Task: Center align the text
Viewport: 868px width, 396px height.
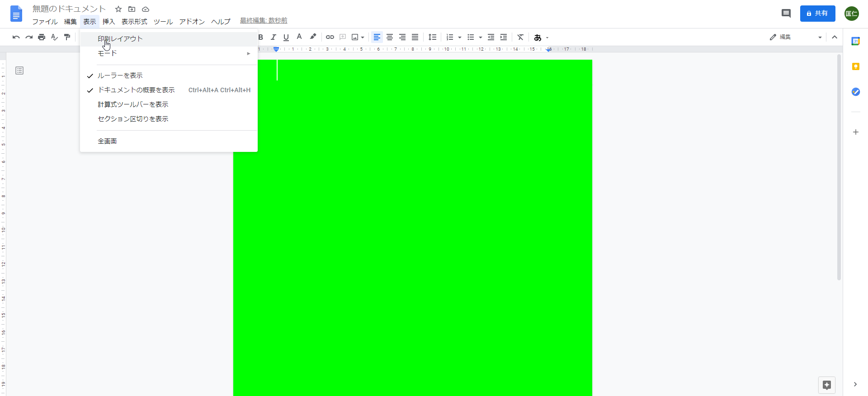Action: (390, 37)
